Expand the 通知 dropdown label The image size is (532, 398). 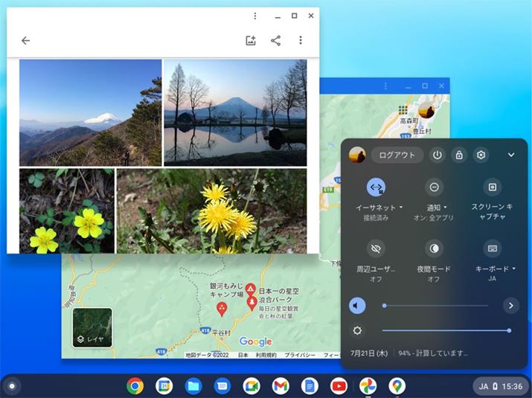point(437,208)
